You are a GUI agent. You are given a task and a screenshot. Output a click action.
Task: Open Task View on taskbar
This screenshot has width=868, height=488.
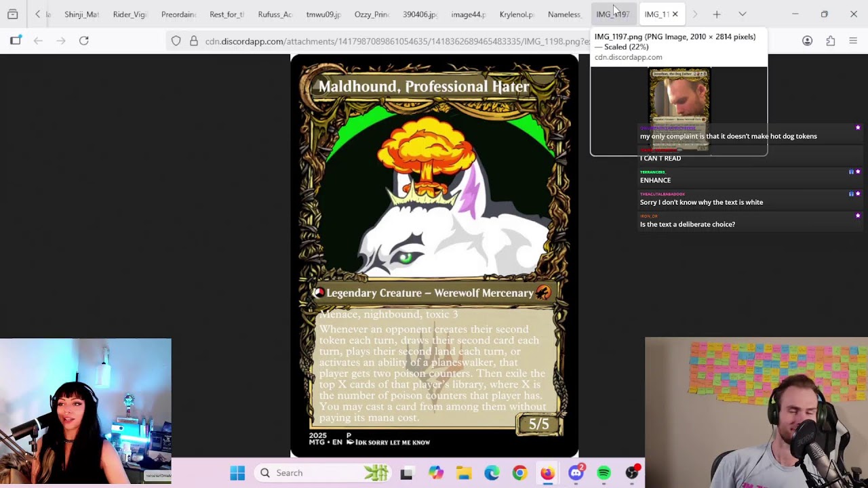pos(406,473)
